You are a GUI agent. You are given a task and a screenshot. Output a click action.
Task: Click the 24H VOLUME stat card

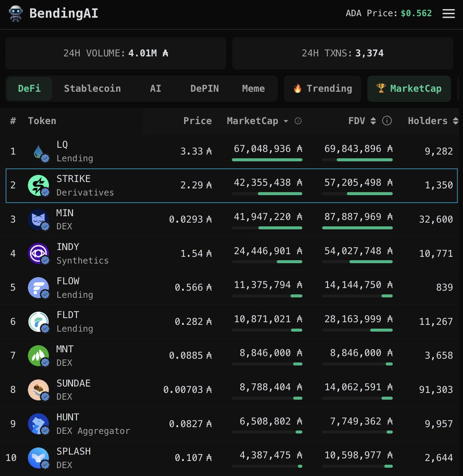pyautogui.click(x=116, y=53)
